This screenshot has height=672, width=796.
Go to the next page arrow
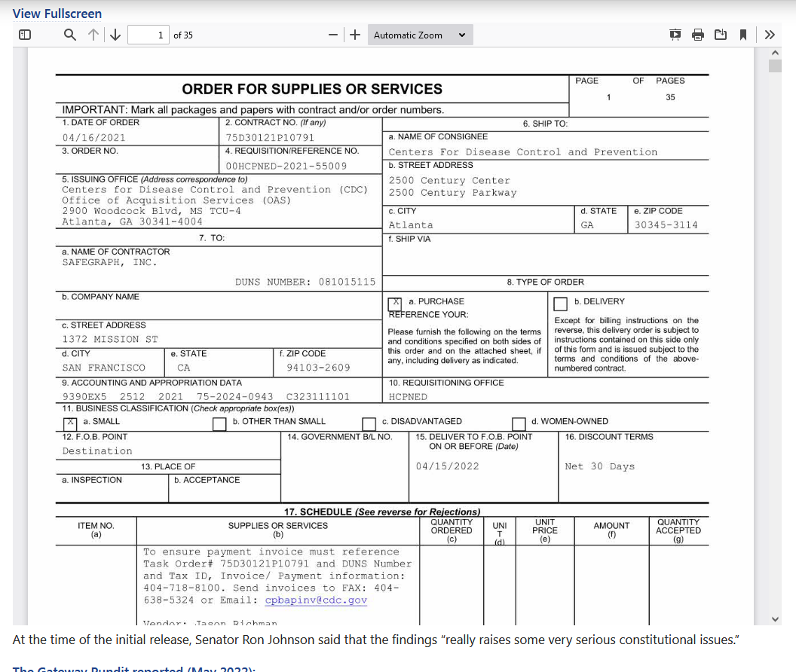pos(116,35)
